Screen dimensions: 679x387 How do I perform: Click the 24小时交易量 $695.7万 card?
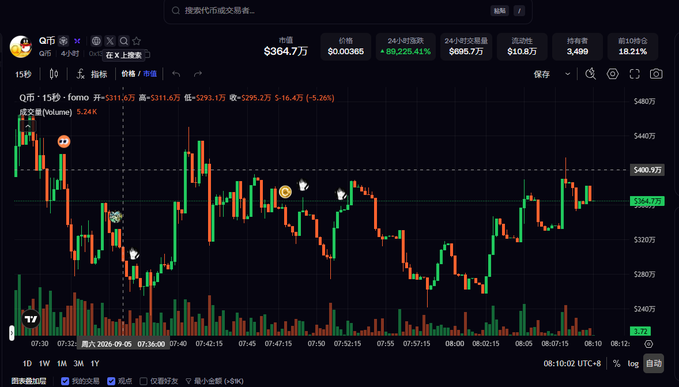466,47
